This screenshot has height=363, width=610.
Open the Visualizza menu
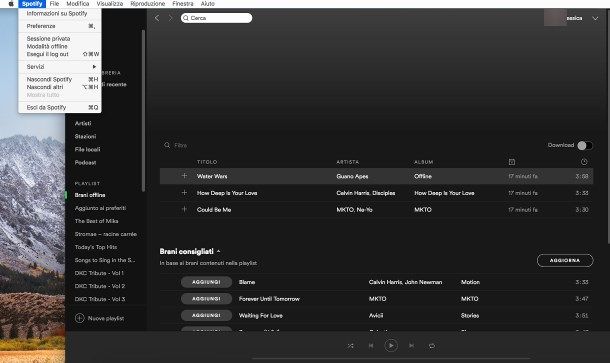click(110, 4)
